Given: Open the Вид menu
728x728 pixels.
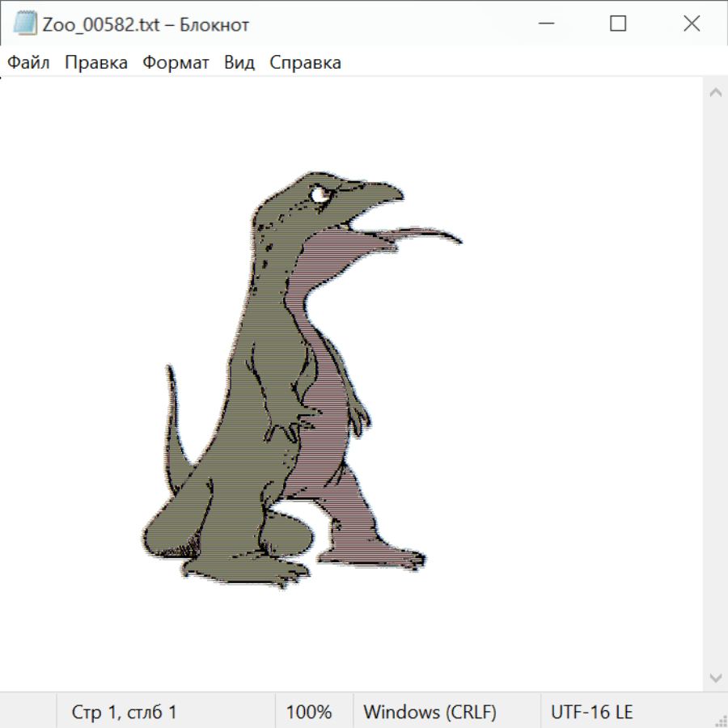Looking at the screenshot, I should point(239,62).
